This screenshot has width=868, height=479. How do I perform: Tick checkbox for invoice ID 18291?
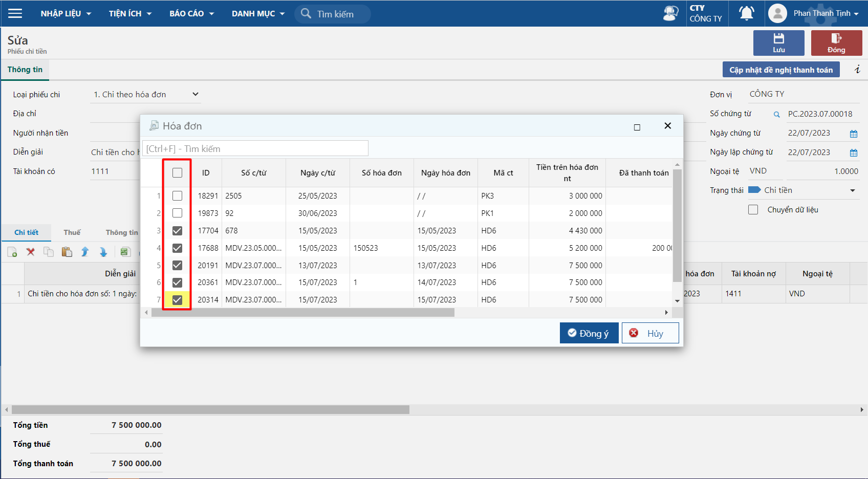(177, 196)
